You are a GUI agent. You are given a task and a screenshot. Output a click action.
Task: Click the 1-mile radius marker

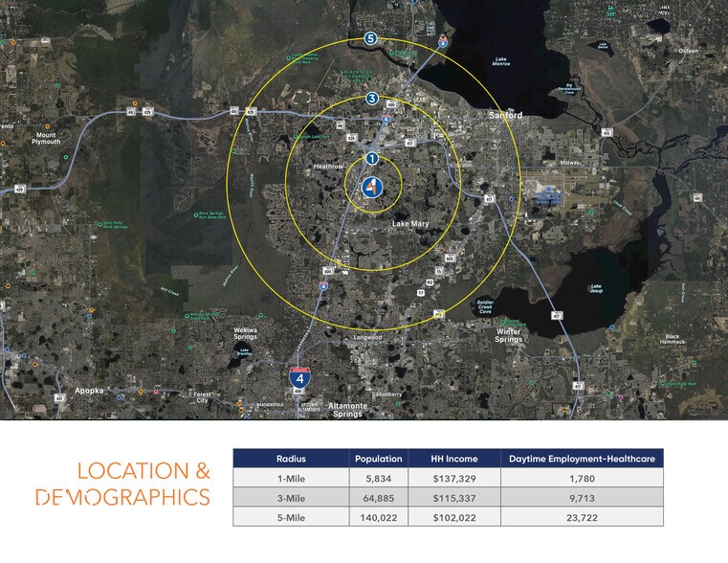click(372, 159)
